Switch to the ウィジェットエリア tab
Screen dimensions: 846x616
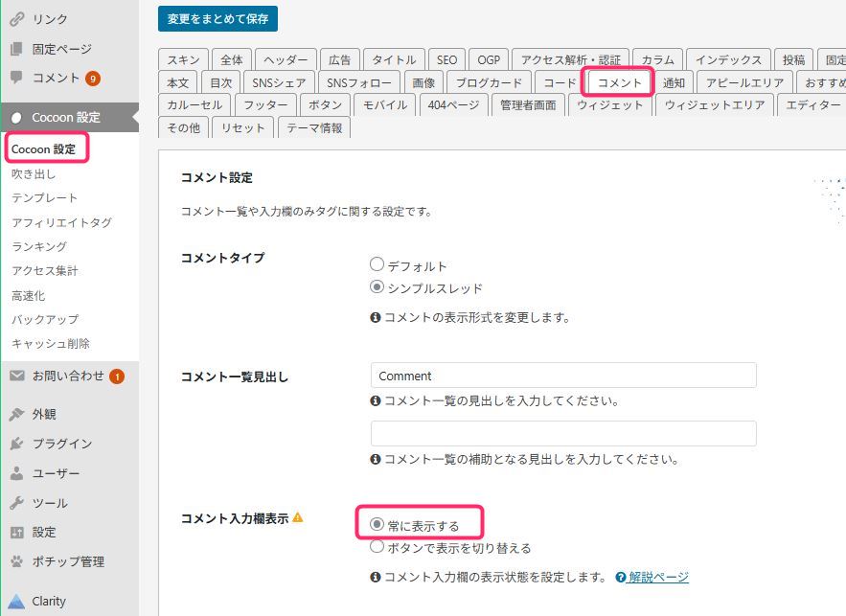pyautogui.click(x=715, y=104)
